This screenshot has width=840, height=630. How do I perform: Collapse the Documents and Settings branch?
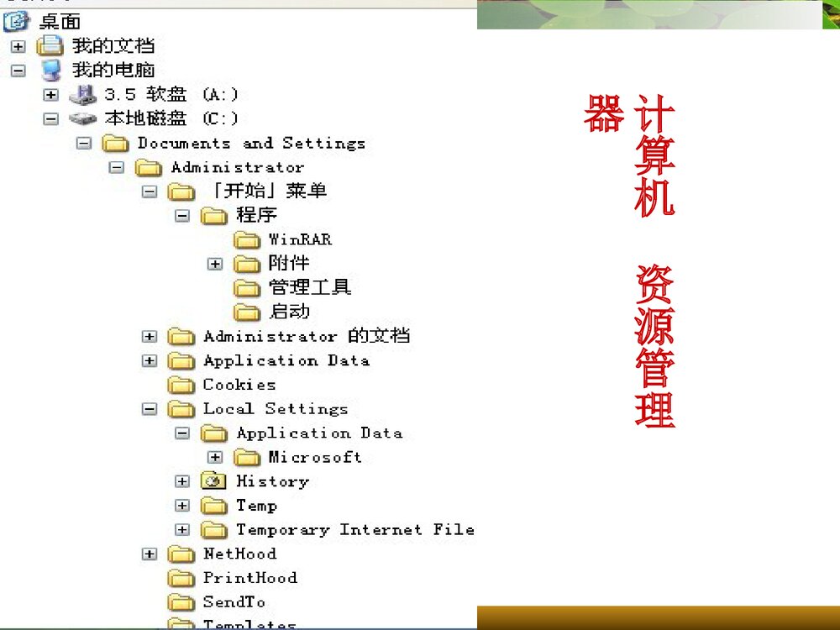(x=84, y=143)
